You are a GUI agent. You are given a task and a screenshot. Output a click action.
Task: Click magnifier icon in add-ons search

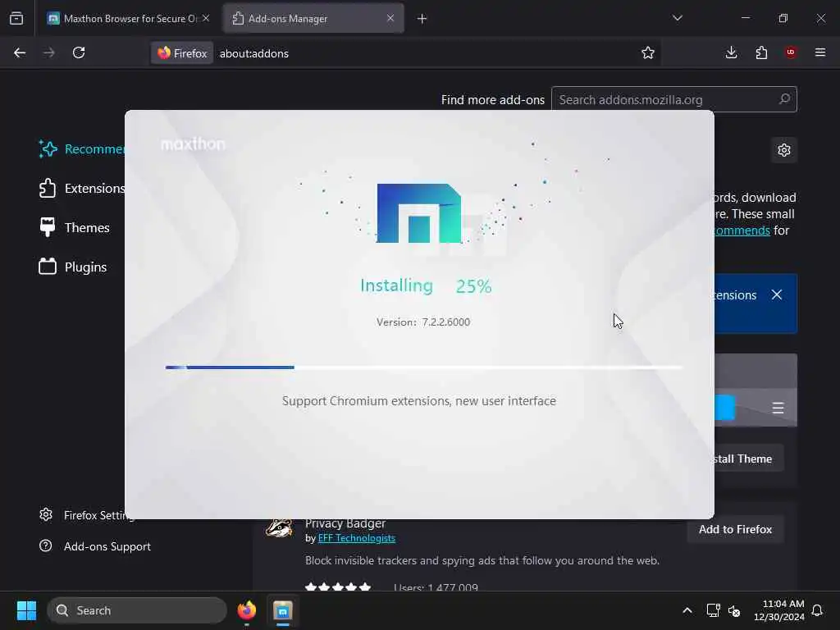[784, 99]
